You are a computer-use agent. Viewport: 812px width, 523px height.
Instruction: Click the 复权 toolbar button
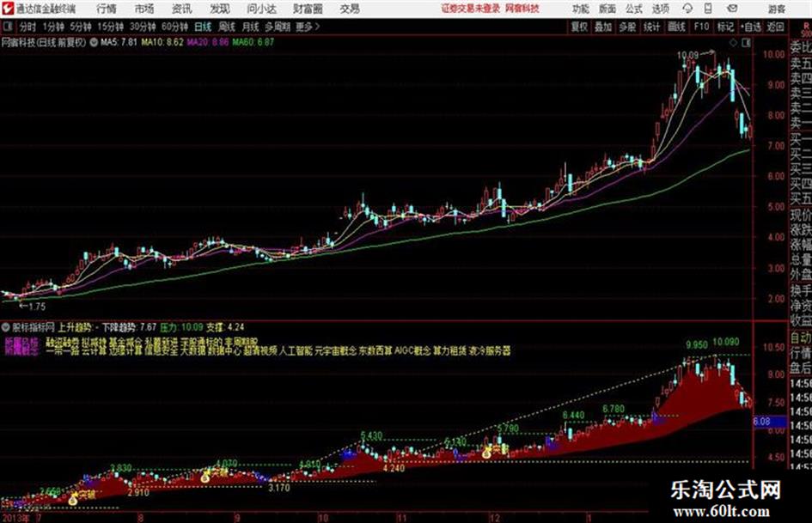(x=579, y=27)
